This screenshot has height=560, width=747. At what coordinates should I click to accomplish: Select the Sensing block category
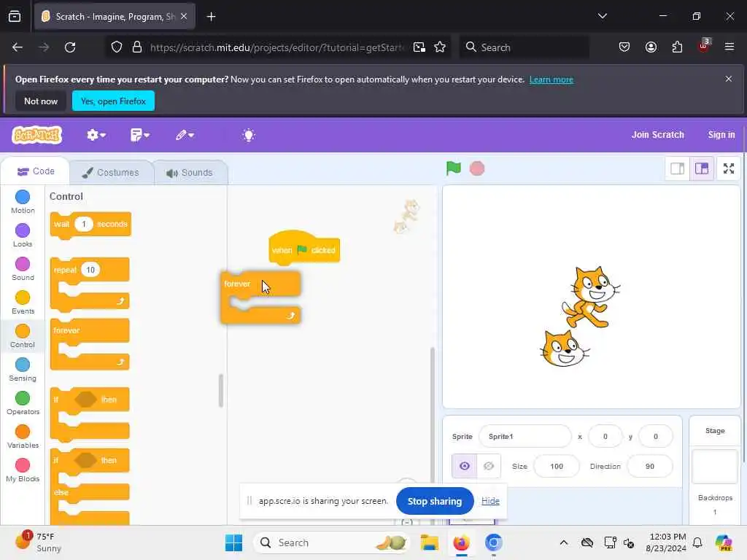pos(23,370)
